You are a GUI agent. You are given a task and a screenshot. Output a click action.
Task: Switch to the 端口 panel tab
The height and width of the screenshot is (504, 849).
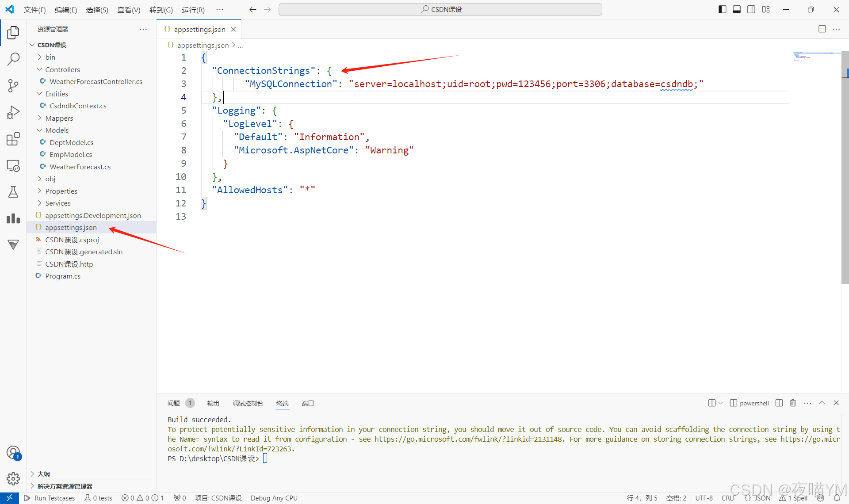click(x=308, y=403)
